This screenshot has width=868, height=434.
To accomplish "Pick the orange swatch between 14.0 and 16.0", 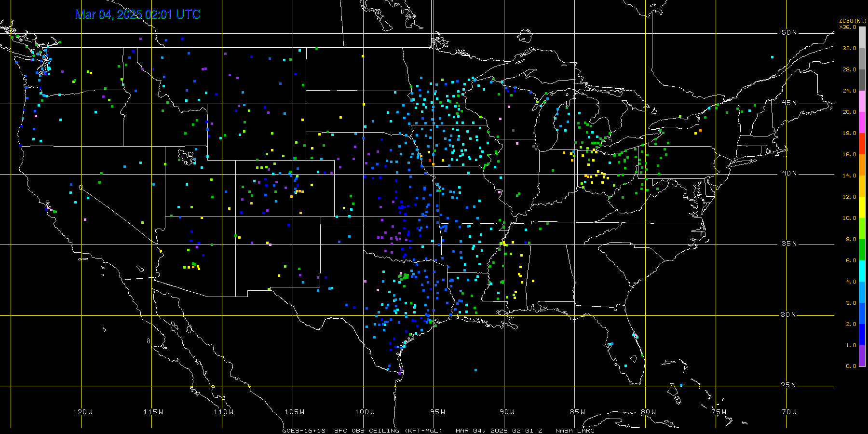I will click(862, 165).
